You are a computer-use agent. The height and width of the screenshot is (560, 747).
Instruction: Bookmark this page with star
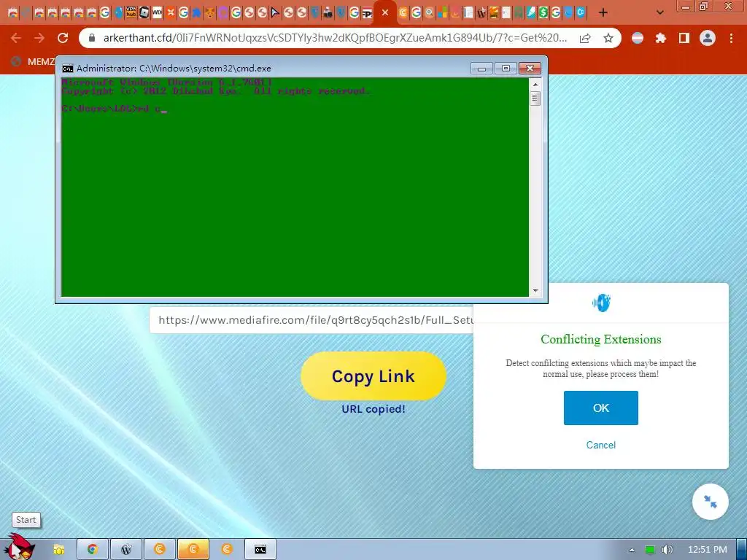pyautogui.click(x=608, y=38)
